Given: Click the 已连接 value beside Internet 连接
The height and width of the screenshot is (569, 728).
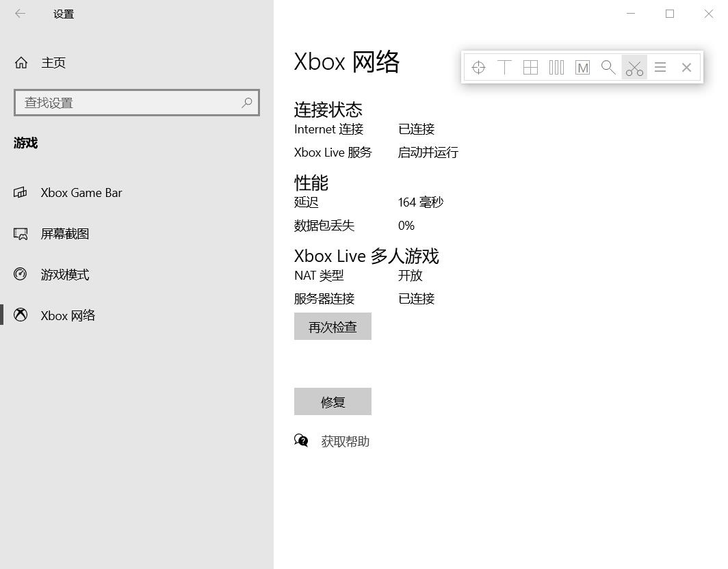Looking at the screenshot, I should (x=416, y=129).
